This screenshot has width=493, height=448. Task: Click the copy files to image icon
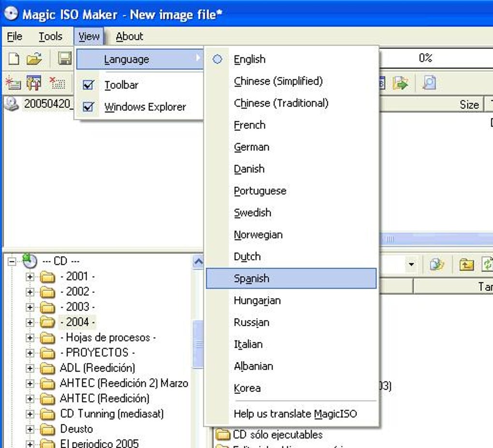tap(437, 264)
